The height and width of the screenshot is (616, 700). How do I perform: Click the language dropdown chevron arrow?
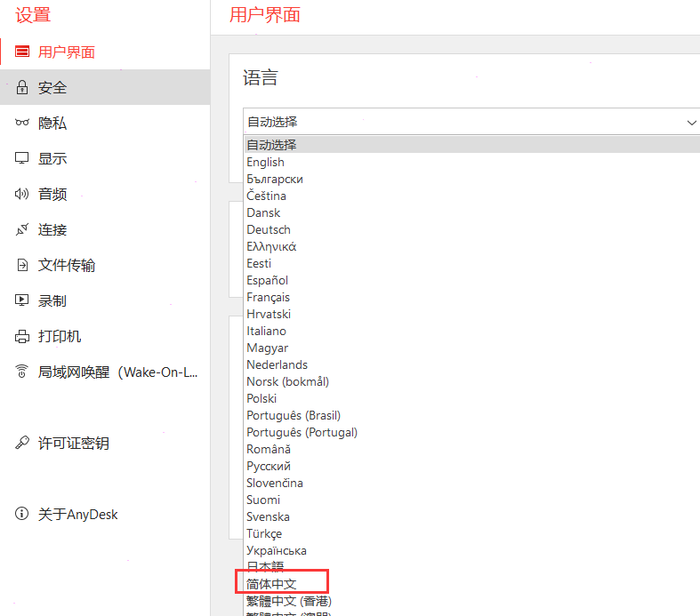coord(691,122)
